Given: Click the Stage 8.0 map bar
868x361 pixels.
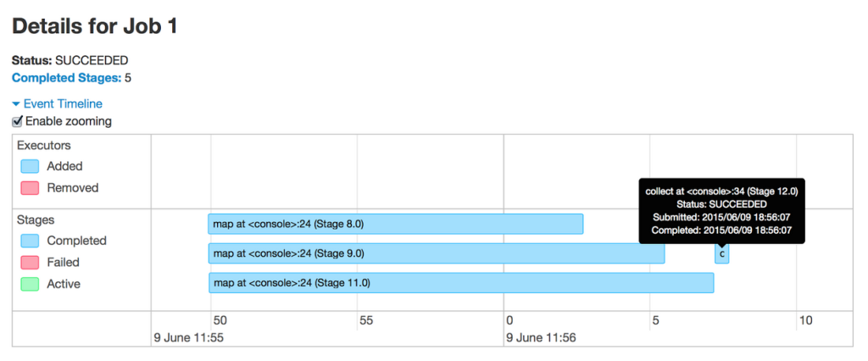Looking at the screenshot, I should 396,224.
